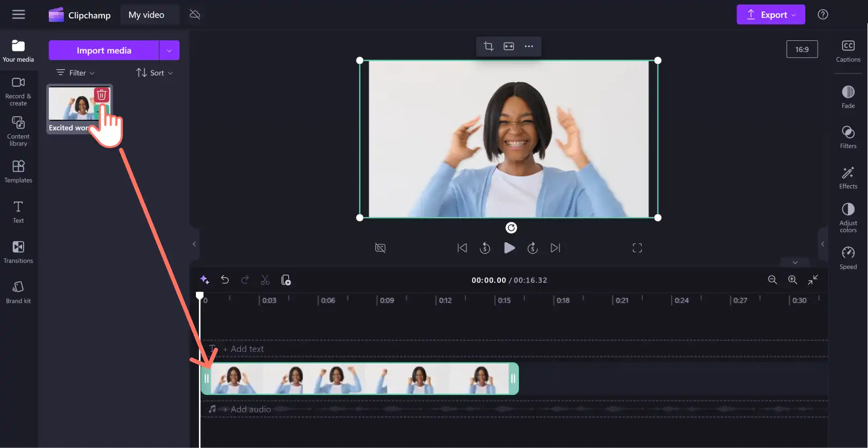The image size is (868, 448).
Task: Open the Sort dropdown
Action: 154,73
